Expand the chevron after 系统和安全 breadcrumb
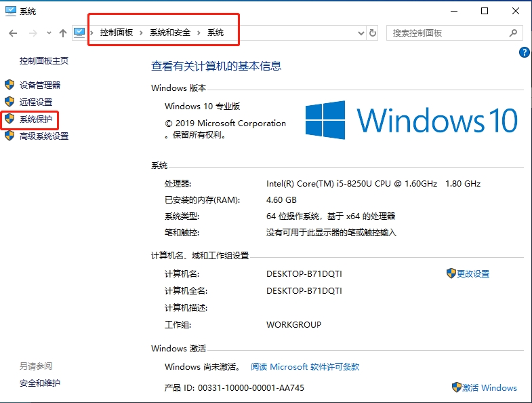Image resolution: width=532 pixels, height=403 pixels. click(x=199, y=33)
